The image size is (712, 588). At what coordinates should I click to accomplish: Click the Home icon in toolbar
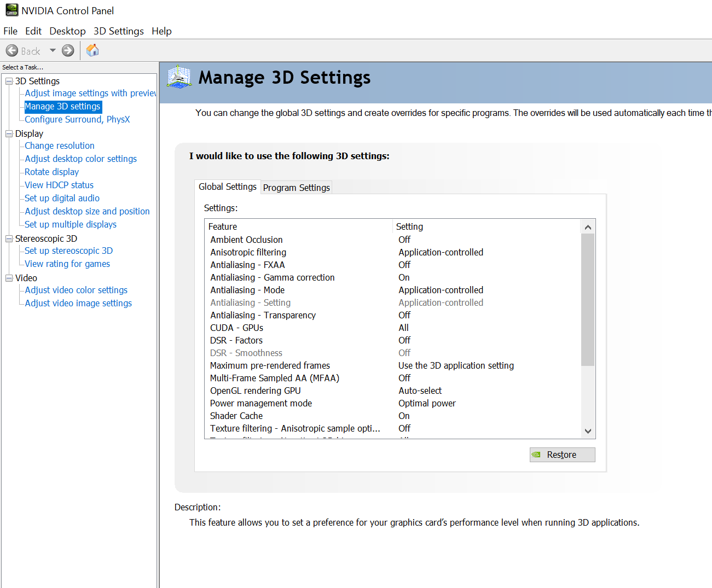pos(93,50)
